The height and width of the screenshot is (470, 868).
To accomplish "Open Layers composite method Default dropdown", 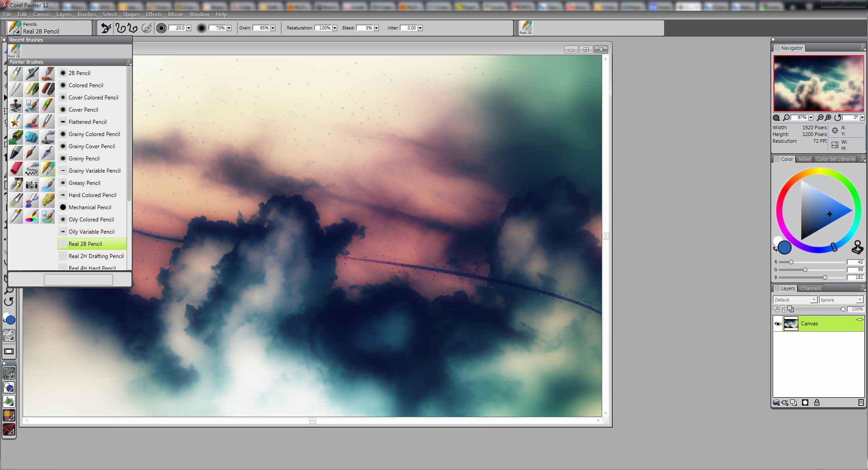I will click(795, 300).
